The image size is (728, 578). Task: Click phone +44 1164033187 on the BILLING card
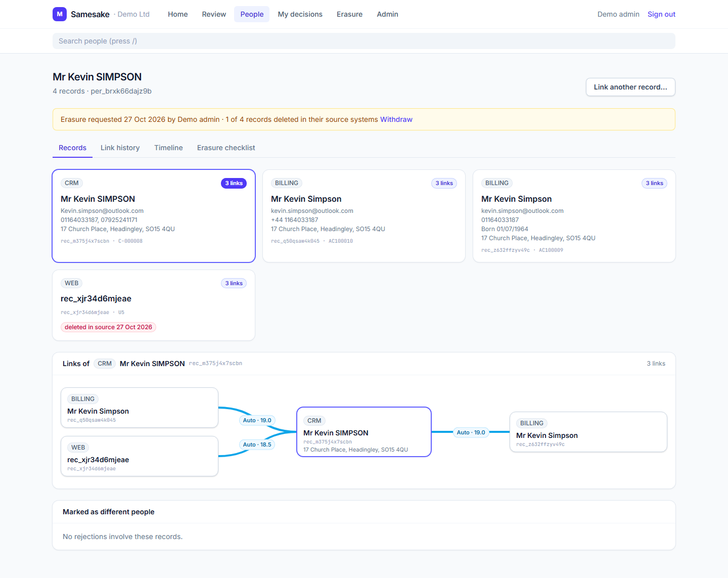point(295,220)
